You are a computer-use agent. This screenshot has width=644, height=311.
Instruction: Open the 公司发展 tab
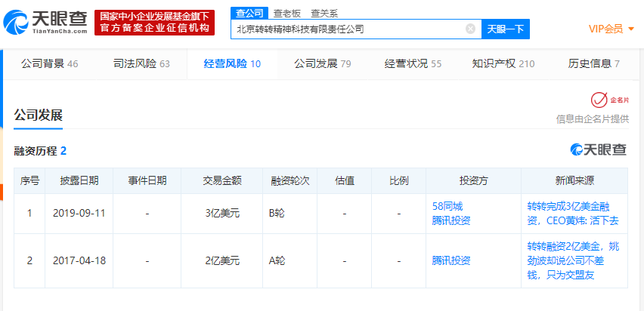(323, 63)
